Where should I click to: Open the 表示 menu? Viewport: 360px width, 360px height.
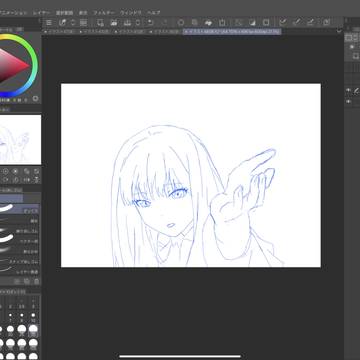pos(83,13)
